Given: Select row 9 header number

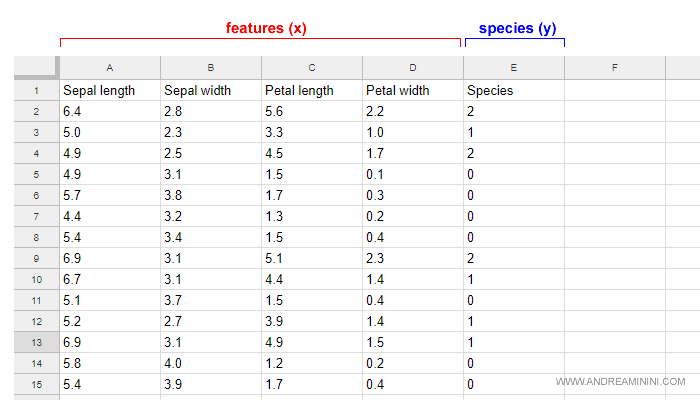Looking at the screenshot, I should pos(36,258).
